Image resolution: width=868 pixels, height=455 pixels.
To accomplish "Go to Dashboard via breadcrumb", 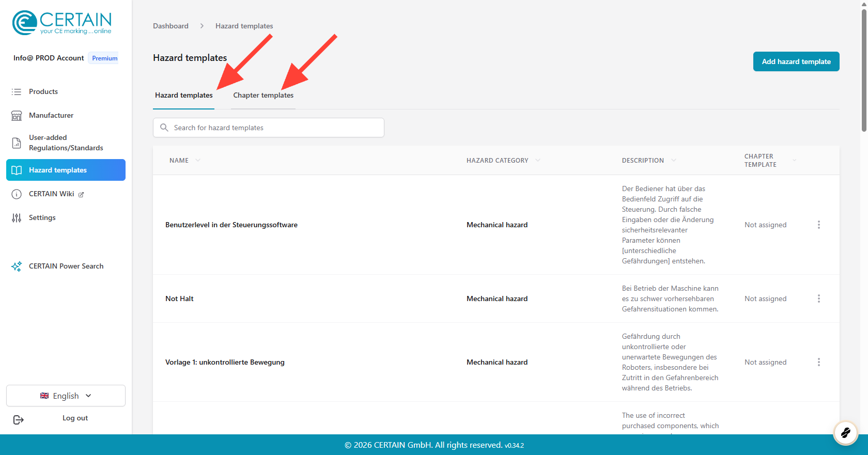I will tap(171, 26).
